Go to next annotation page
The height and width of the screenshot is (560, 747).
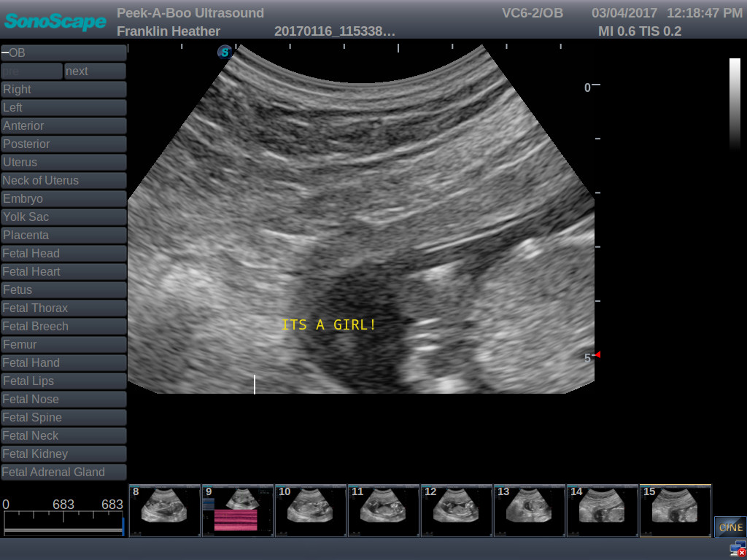click(x=95, y=71)
